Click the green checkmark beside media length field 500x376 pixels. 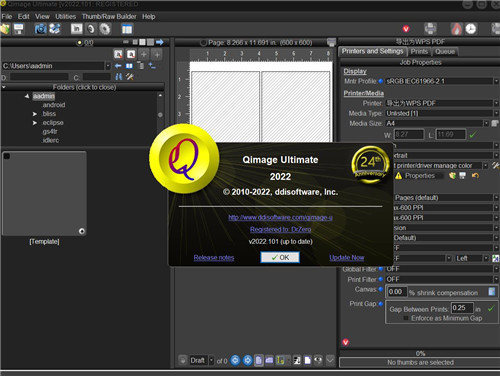click(x=473, y=135)
